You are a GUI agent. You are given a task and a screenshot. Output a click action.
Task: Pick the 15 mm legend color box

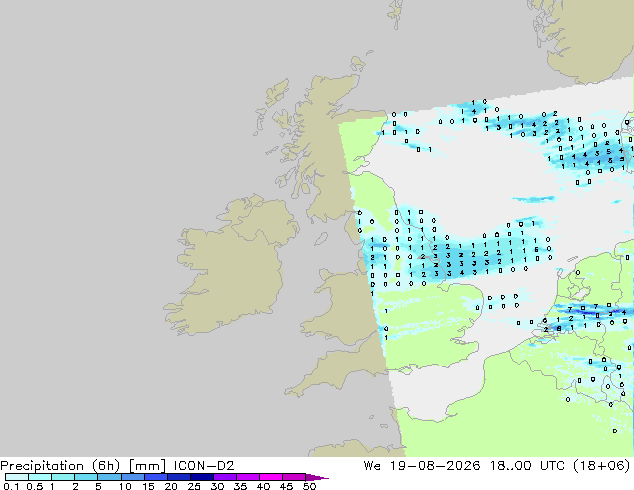[x=156, y=477]
